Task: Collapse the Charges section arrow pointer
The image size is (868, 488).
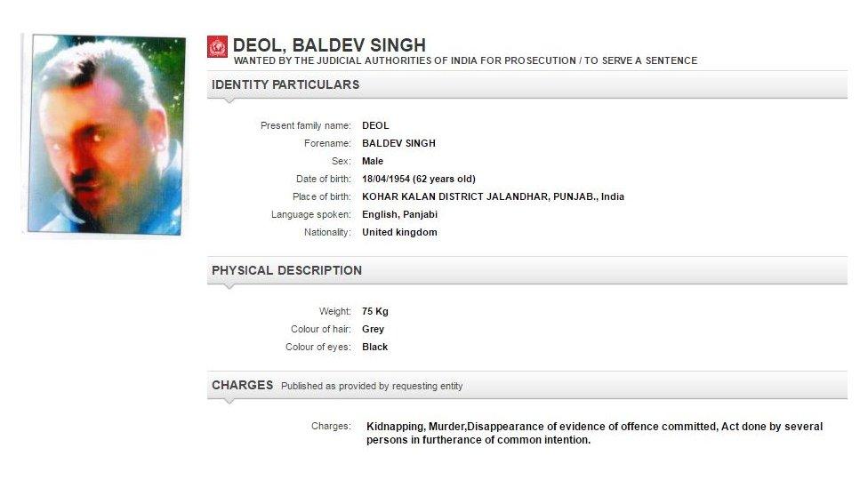Action: coord(229,401)
